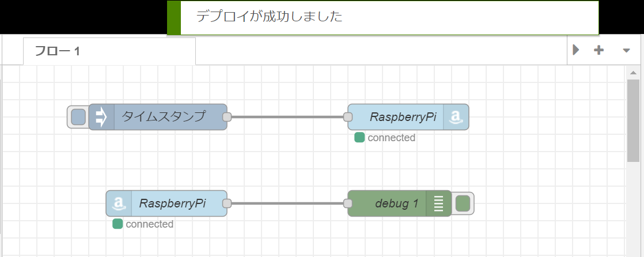Click the arrow icon of the inject node
Viewport: 644px width, 257px height.
[101, 117]
